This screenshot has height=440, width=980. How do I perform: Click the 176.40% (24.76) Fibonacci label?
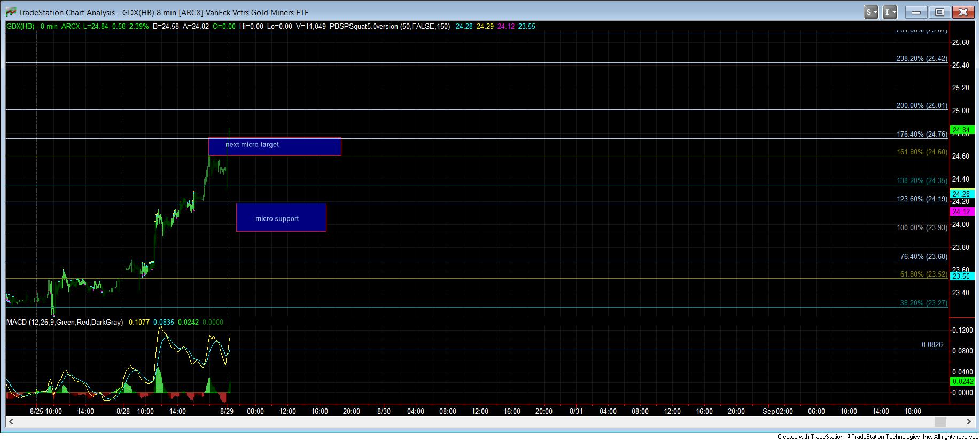(x=922, y=135)
